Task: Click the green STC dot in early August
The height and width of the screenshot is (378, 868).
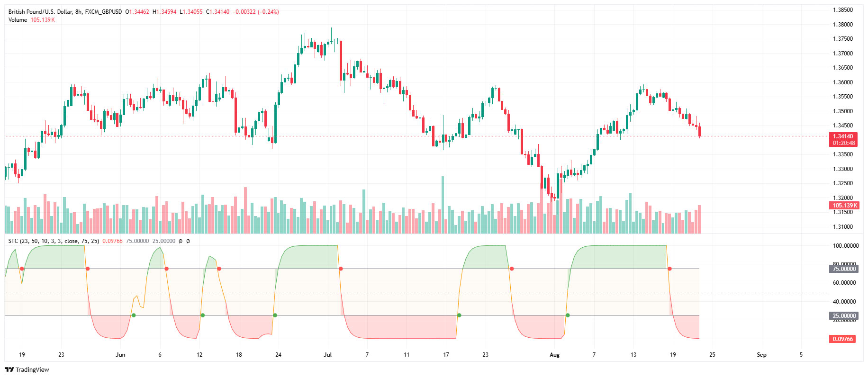Action: coord(568,315)
